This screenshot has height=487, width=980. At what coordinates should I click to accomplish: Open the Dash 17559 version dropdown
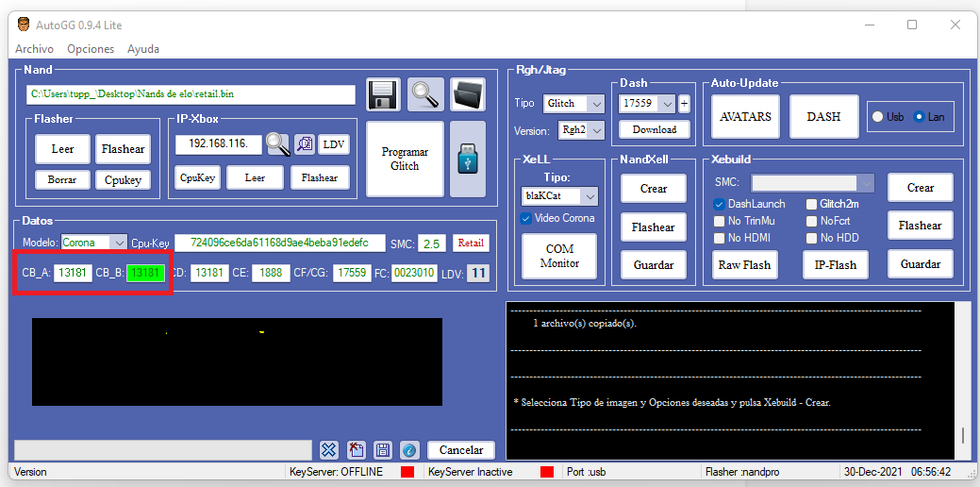click(667, 103)
